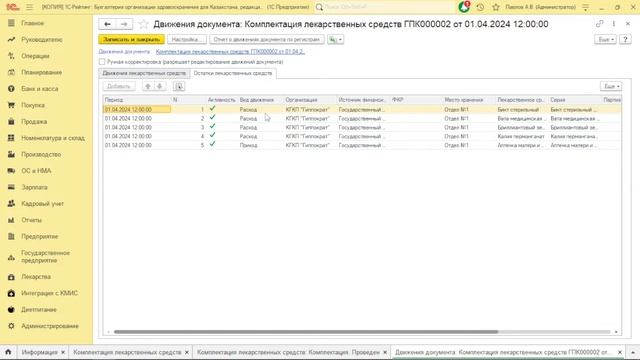
Task: Open Государственное предприятие section
Action: click(x=45, y=256)
